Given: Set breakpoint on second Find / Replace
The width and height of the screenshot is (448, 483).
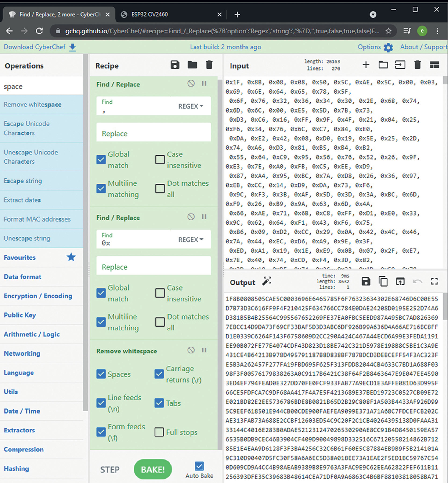Looking at the screenshot, I should 204,217.
